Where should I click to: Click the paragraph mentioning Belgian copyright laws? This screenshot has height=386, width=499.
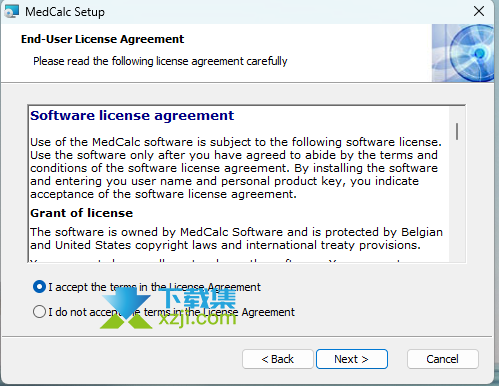(236, 238)
